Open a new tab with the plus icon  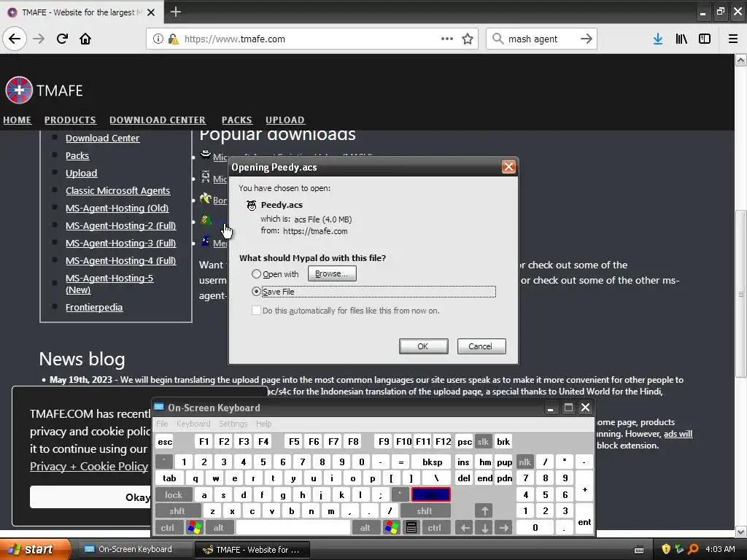click(x=176, y=12)
